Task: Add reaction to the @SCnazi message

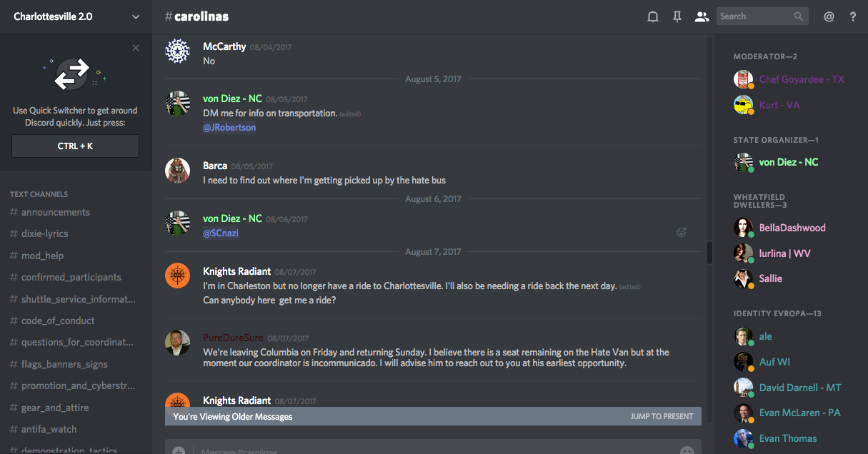Action: 682,232
